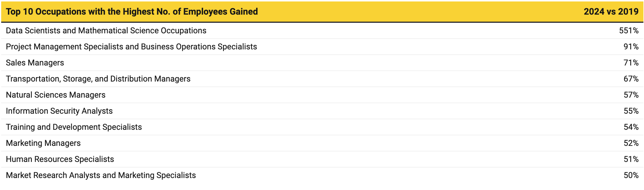Select Training and Development Specialists label
The height and width of the screenshot is (190, 644).
[x=74, y=127]
